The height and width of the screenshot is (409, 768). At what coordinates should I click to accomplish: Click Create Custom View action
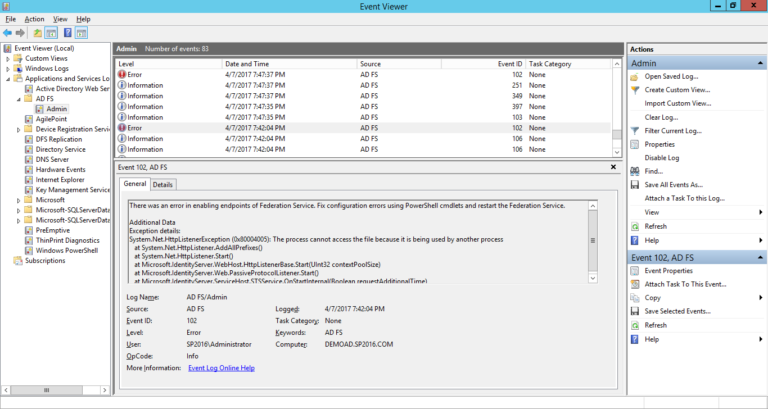click(677, 90)
